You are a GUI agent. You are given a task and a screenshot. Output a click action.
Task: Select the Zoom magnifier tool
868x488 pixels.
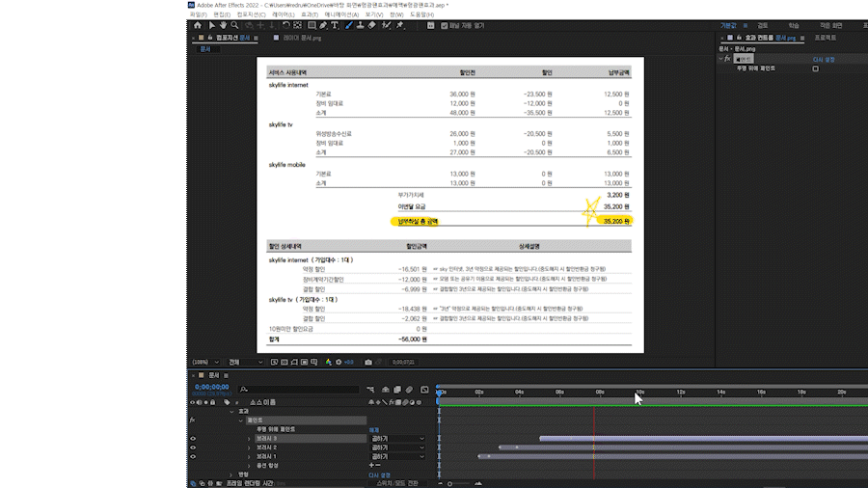[x=234, y=25]
